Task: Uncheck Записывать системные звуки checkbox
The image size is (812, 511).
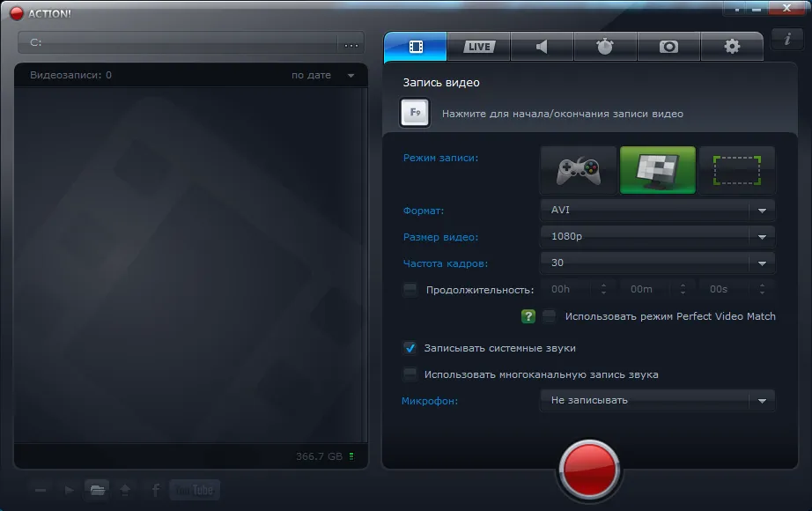Action: coord(410,348)
